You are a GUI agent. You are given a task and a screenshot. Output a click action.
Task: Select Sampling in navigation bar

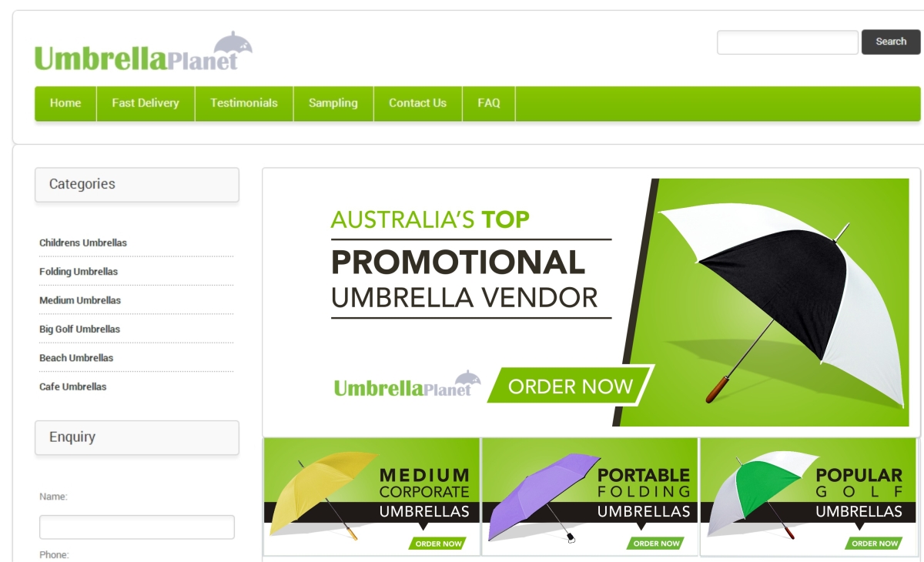[333, 103]
